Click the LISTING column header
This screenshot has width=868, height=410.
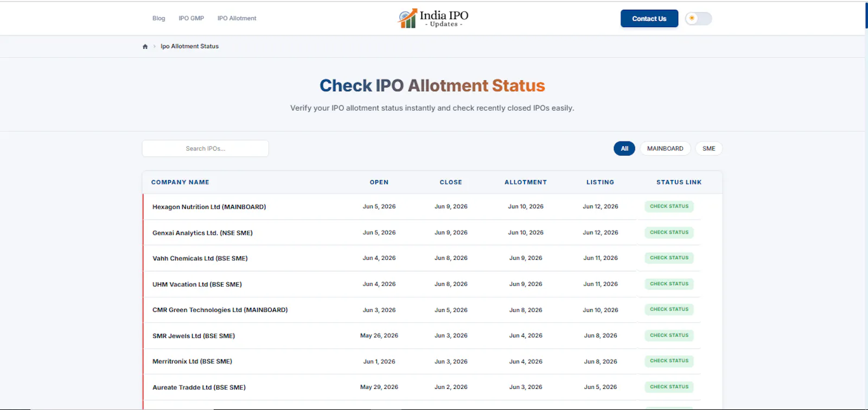coord(600,182)
